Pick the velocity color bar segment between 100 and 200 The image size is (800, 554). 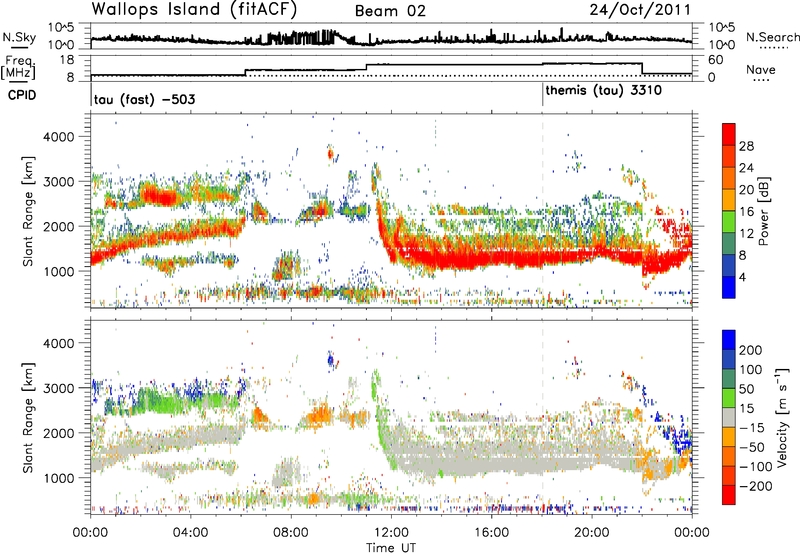729,359
